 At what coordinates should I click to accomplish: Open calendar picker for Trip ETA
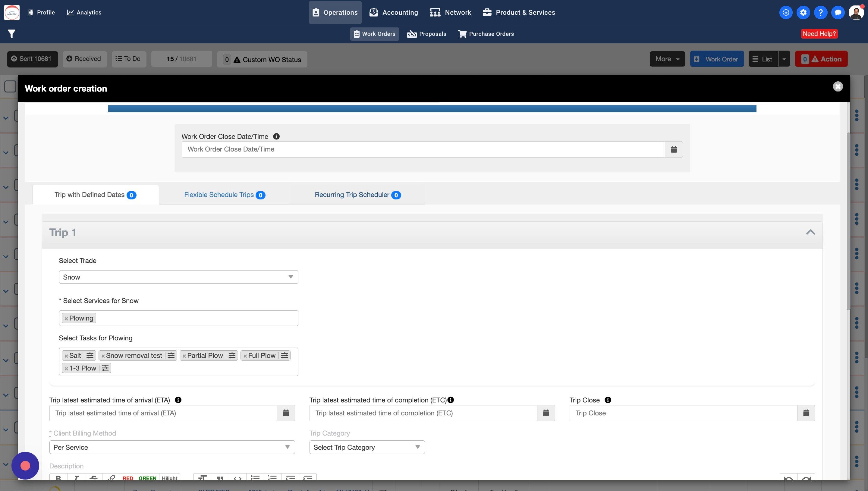pos(286,413)
